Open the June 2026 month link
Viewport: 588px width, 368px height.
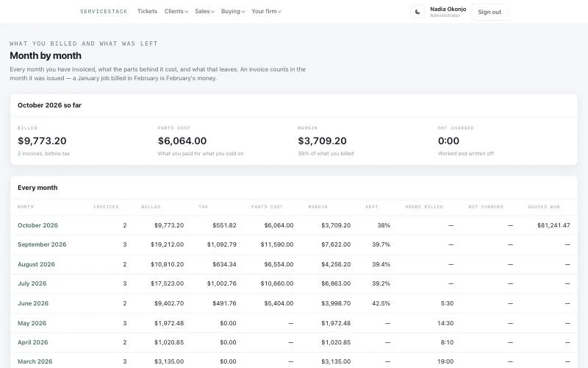tap(33, 303)
